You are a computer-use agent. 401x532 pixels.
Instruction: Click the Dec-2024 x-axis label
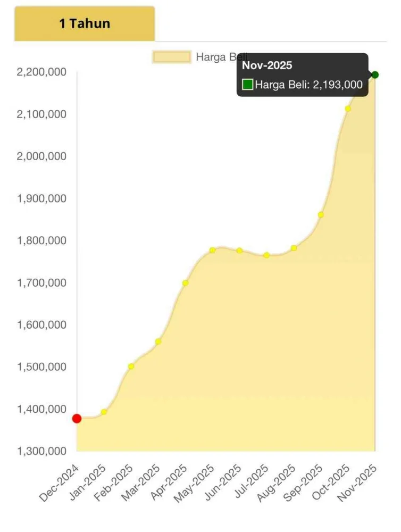59,483
